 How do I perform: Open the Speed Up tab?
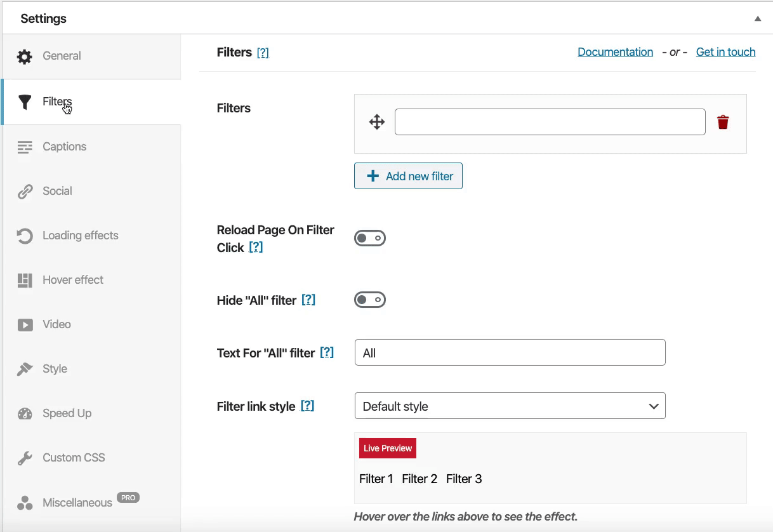91,413
